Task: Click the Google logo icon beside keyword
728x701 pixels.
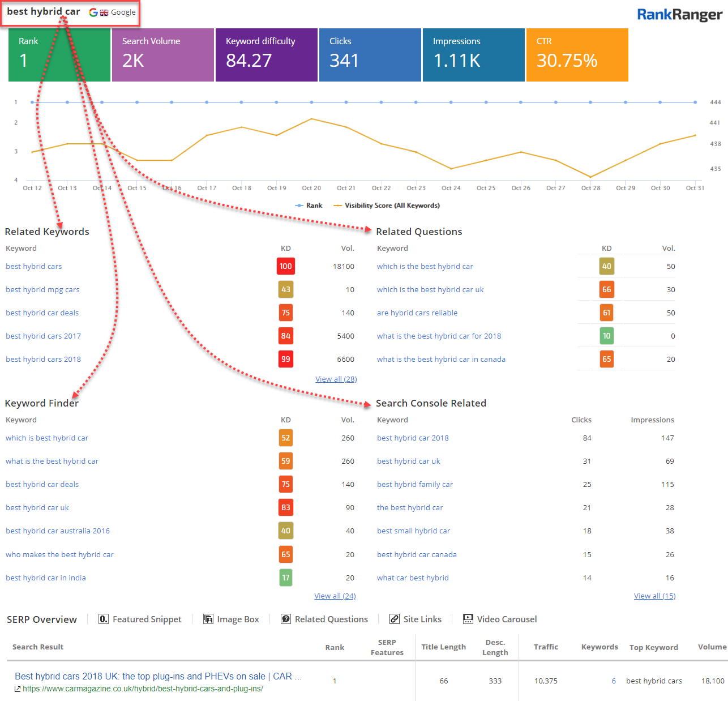Action: (x=93, y=12)
